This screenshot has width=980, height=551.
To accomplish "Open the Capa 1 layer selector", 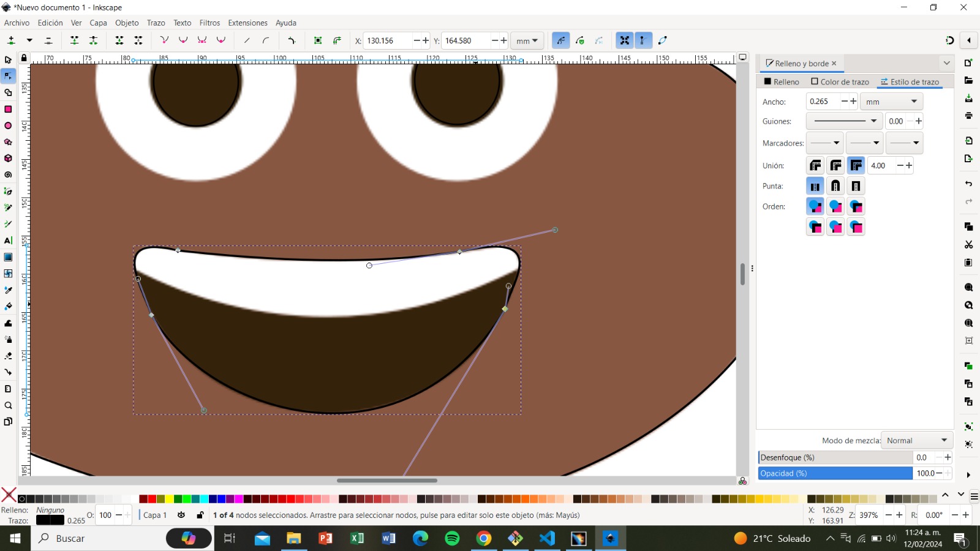I will (x=155, y=515).
